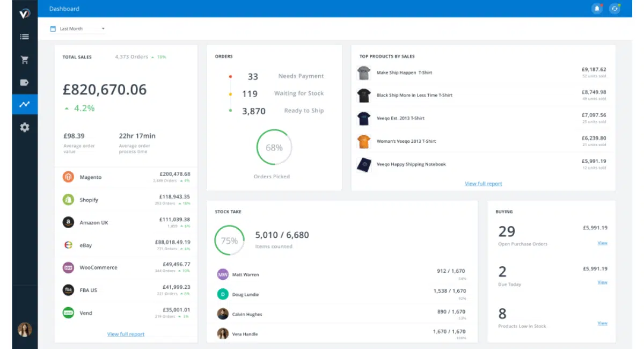Image resolution: width=644 pixels, height=349 pixels.
Task: Click the £9,187.62 top product amount
Action: (x=594, y=69)
